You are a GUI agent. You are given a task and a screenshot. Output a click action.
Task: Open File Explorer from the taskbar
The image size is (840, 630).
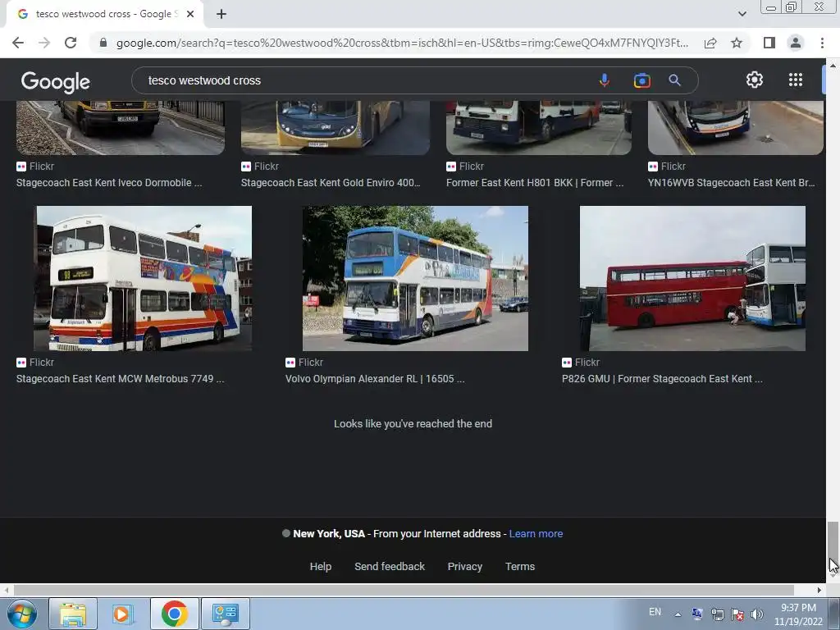pyautogui.click(x=73, y=614)
